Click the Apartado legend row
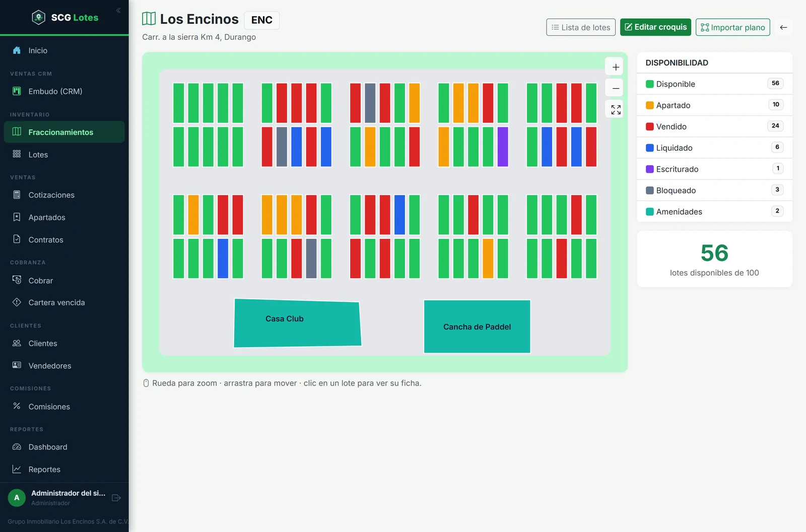This screenshot has height=532, width=806. point(714,105)
